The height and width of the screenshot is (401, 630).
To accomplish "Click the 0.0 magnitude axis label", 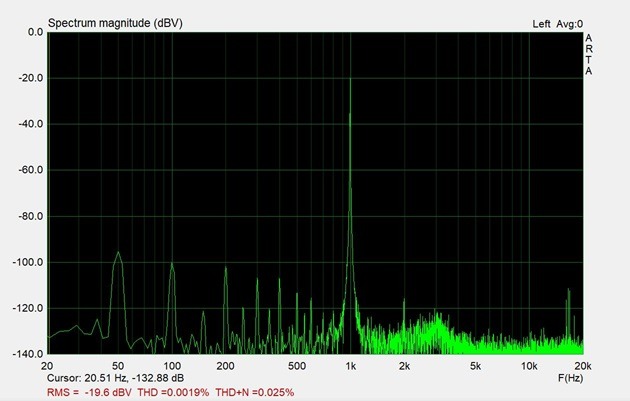I will tap(35, 32).
